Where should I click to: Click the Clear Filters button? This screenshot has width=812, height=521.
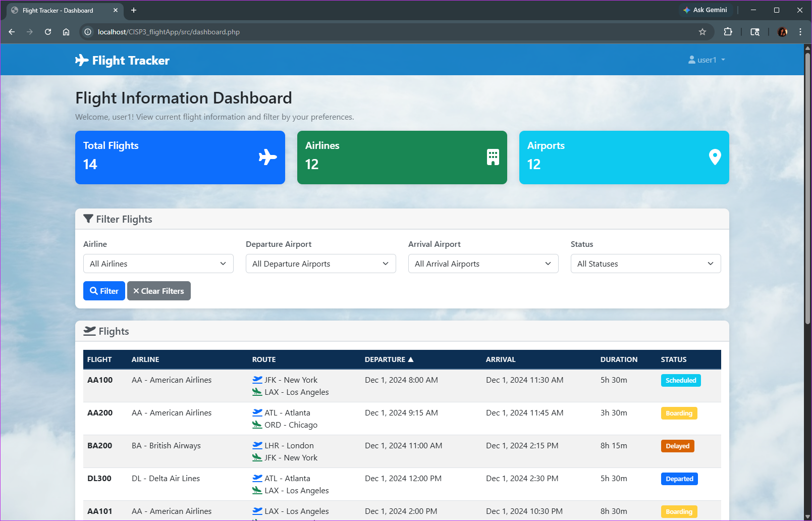(158, 291)
